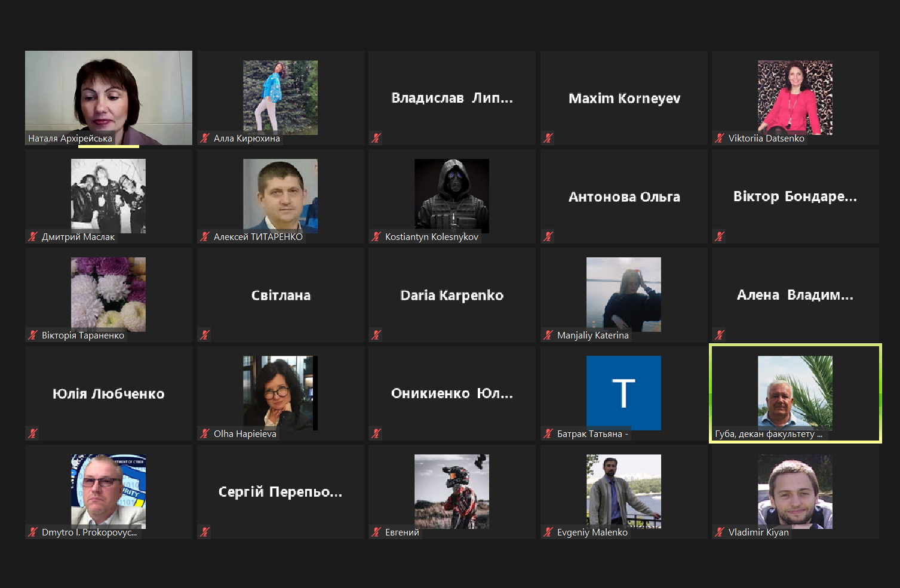This screenshot has width=900, height=588.
Task: Click the name Світлана
Action: coord(281,295)
